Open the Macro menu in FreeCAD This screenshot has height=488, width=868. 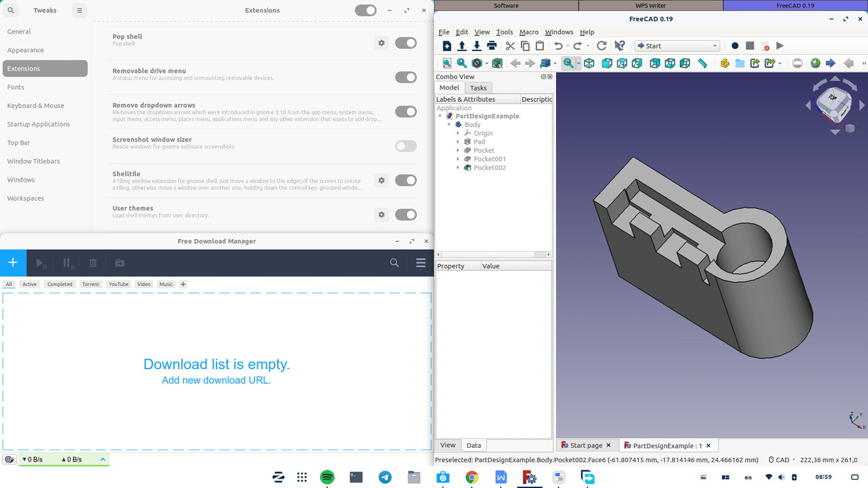click(x=528, y=32)
